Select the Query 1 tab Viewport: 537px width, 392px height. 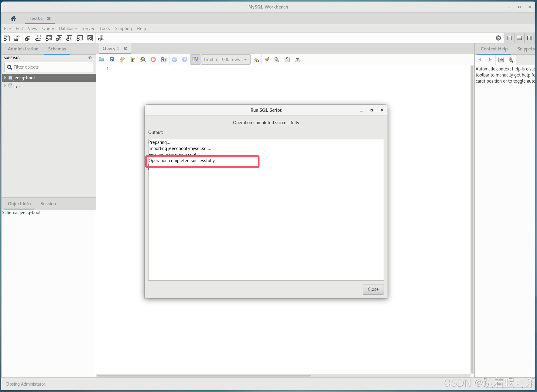coord(111,49)
